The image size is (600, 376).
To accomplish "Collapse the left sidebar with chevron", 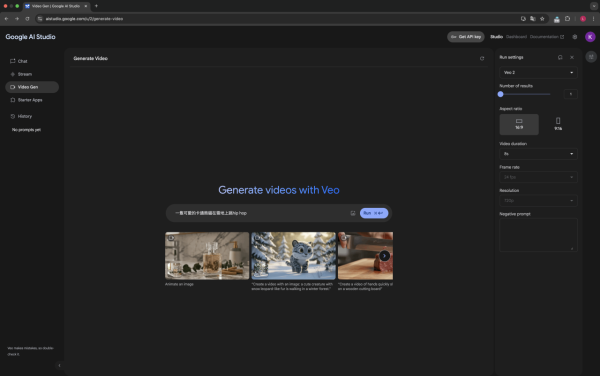I will pyautogui.click(x=59, y=365).
